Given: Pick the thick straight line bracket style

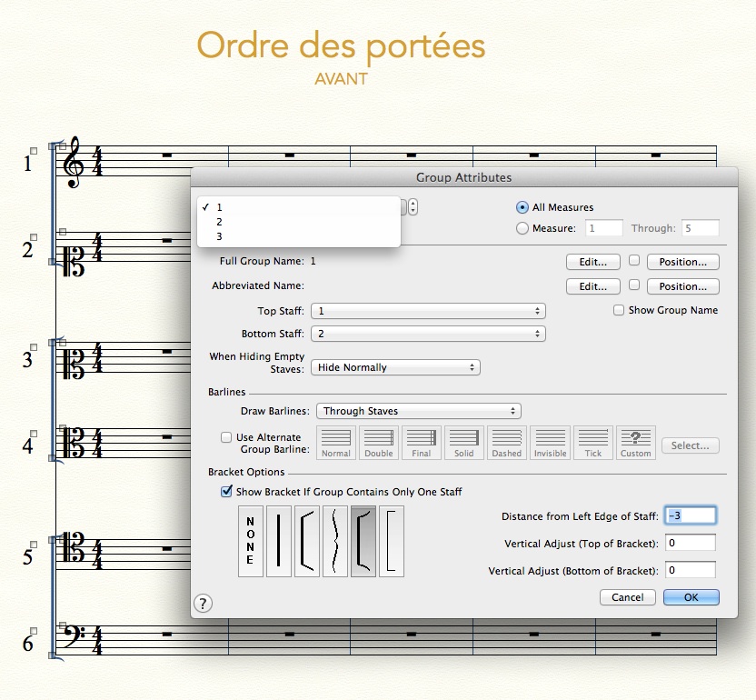Looking at the screenshot, I should tap(279, 541).
